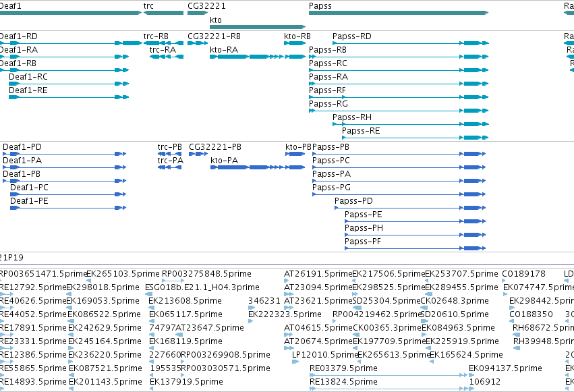Select EST RH68672.5prime

(x=543, y=328)
